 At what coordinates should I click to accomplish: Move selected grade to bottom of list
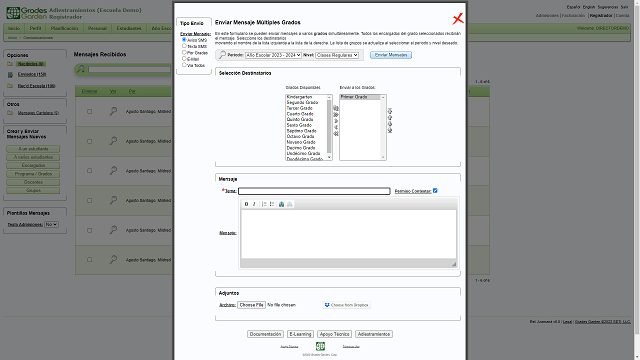click(x=390, y=131)
